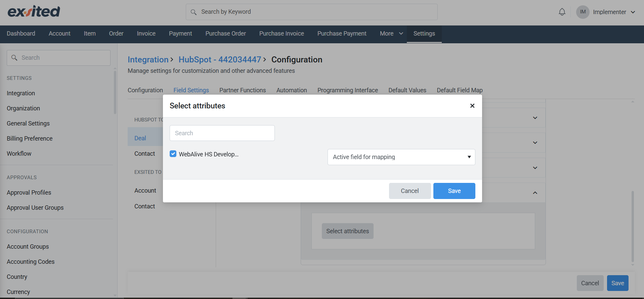Click the right content panel scrollbar
Screen dimensions: 644x299
click(x=633, y=227)
